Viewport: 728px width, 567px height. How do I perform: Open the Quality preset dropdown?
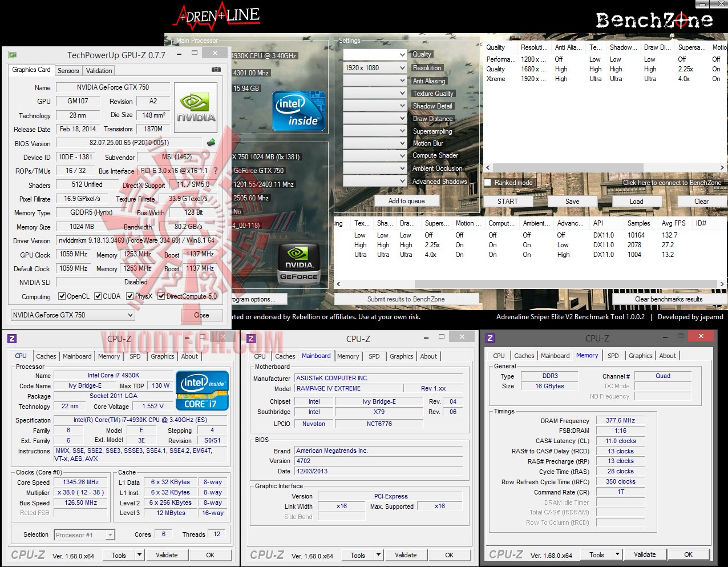375,55
